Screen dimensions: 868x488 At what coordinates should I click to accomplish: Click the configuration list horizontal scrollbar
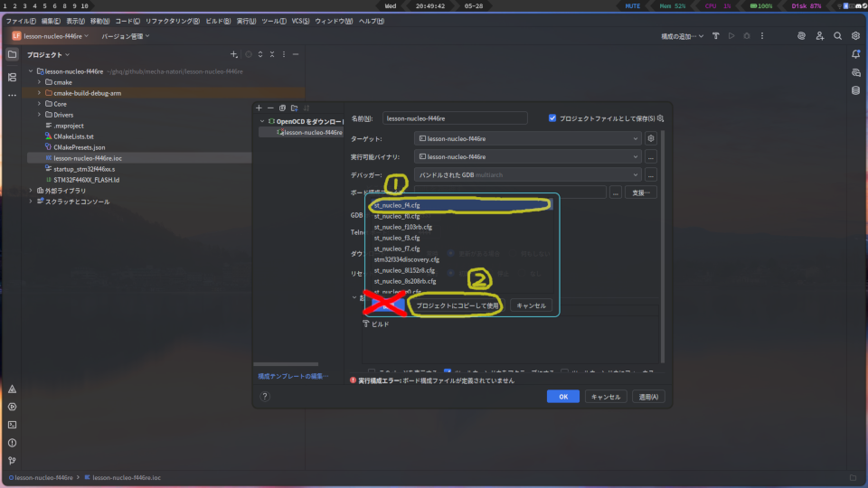[x=286, y=364]
